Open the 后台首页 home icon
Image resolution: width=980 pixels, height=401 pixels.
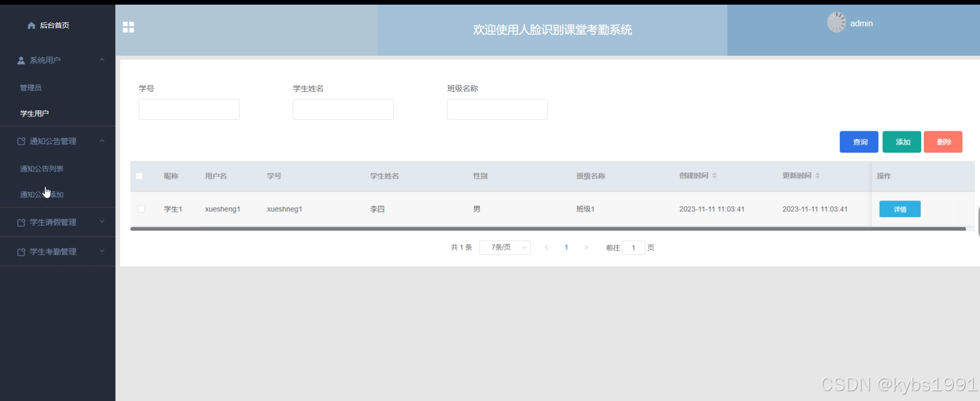(31, 25)
